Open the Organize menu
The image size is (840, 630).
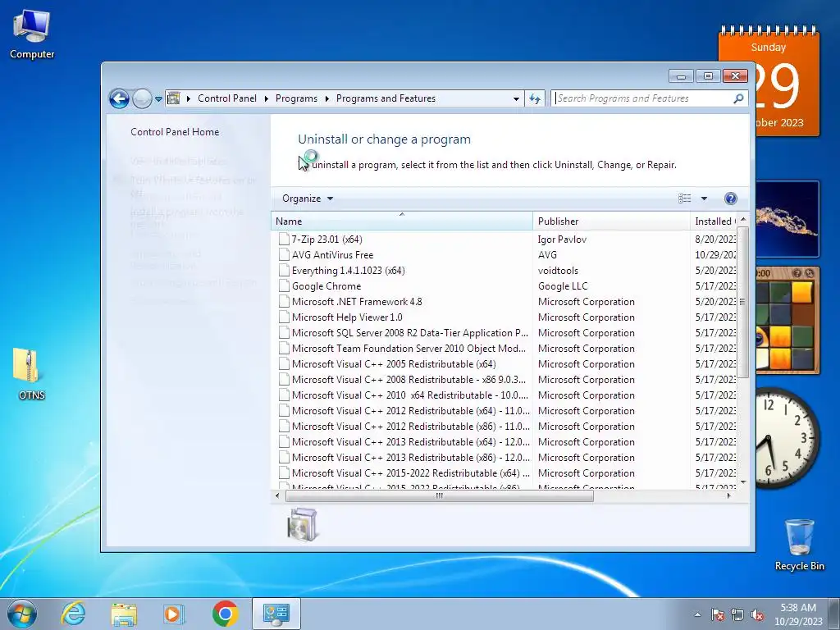coord(308,199)
